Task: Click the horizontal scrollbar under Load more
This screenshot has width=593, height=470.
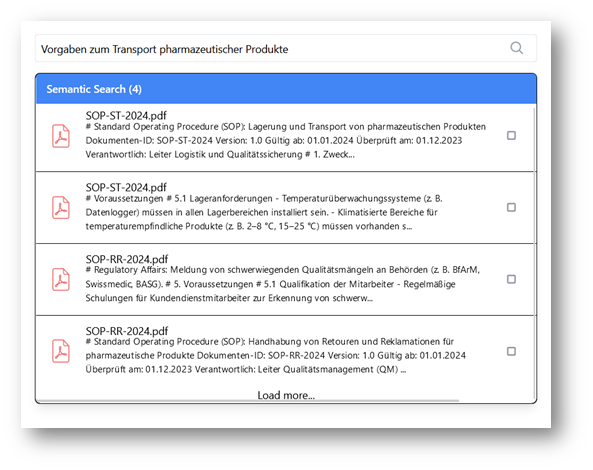Action: click(248, 400)
